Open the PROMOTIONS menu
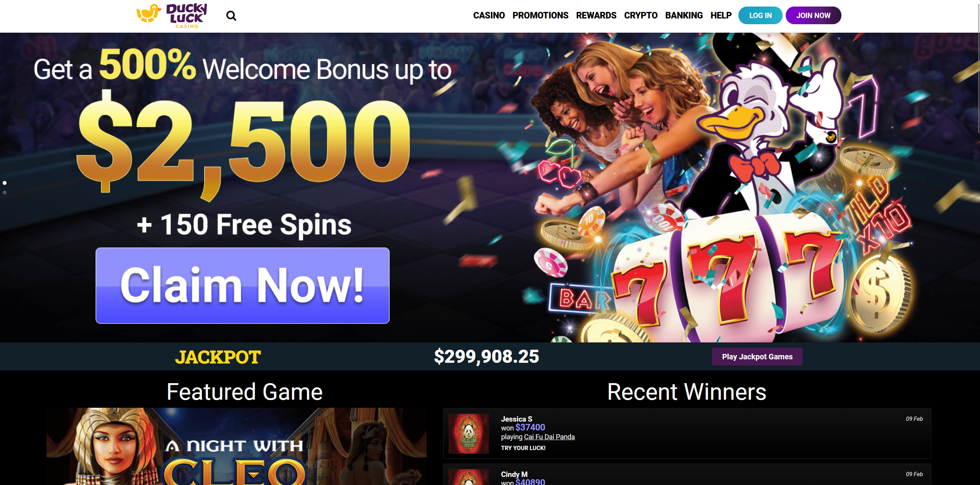This screenshot has width=980, height=485. tap(540, 15)
